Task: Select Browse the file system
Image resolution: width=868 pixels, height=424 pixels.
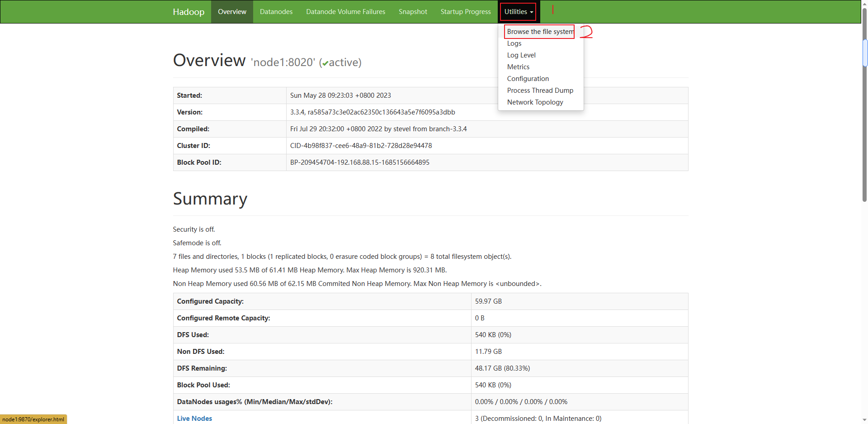Action: point(540,32)
